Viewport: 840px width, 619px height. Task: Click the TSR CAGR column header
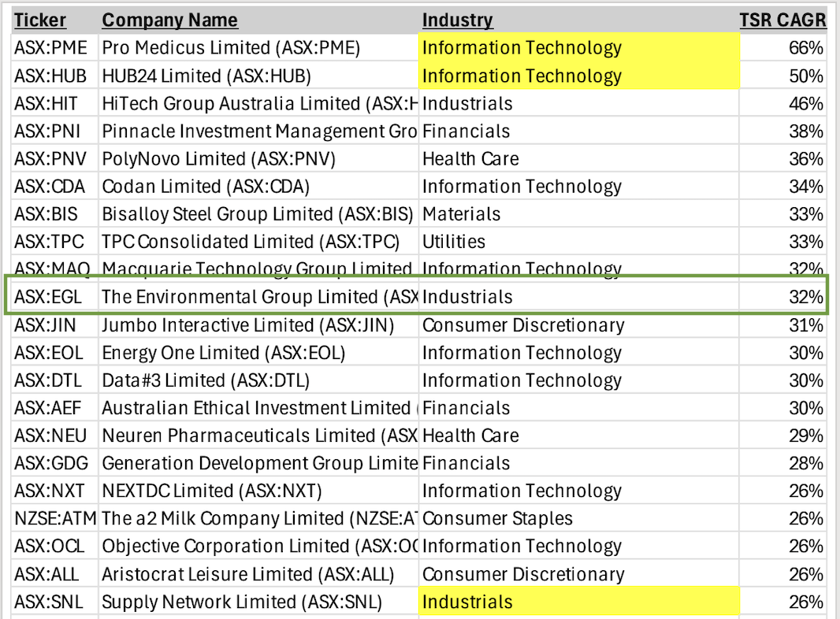click(782, 20)
